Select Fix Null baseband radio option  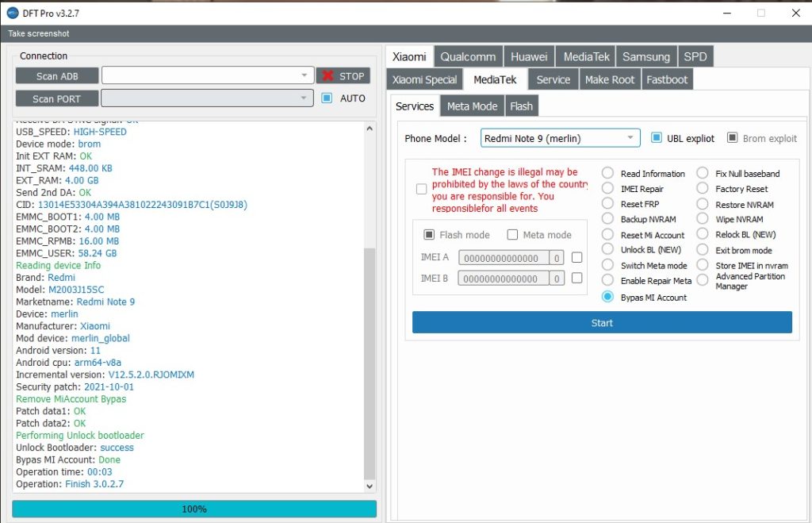[x=703, y=173]
